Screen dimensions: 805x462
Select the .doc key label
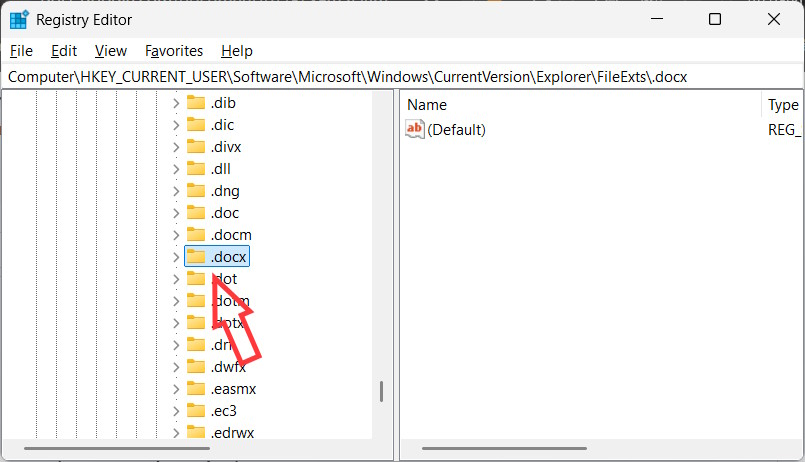[x=225, y=213]
